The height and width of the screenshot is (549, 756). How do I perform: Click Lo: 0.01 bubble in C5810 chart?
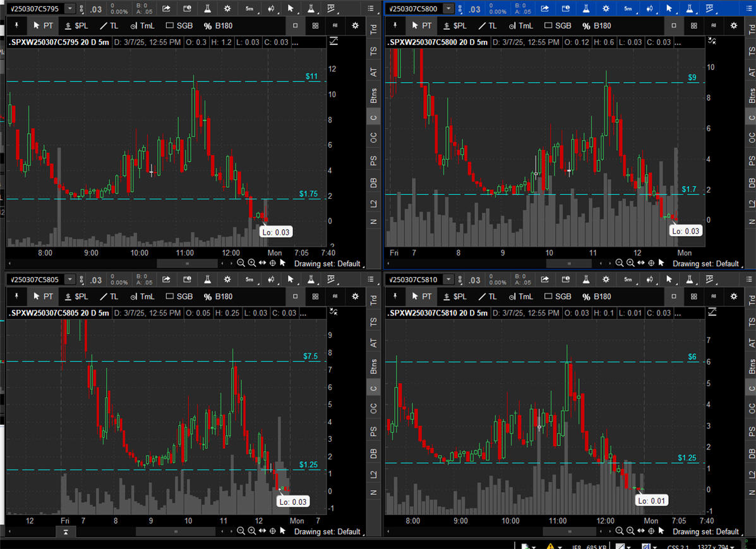click(651, 500)
